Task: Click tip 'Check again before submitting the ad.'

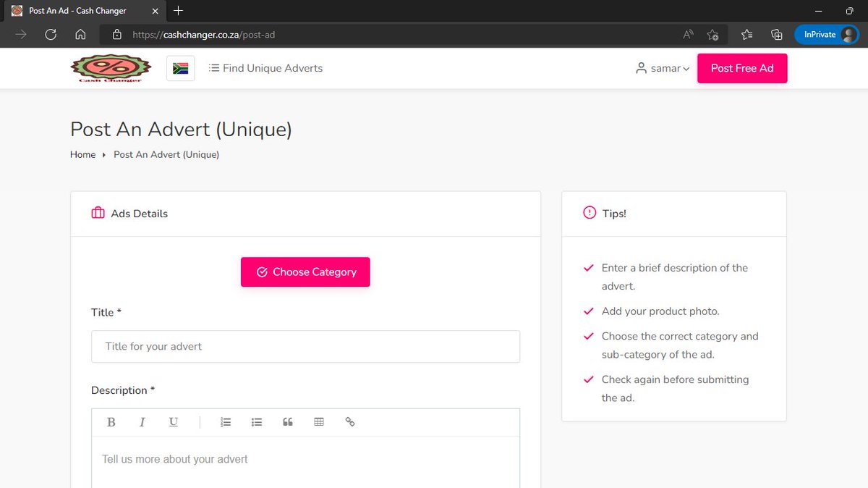Action: click(675, 389)
